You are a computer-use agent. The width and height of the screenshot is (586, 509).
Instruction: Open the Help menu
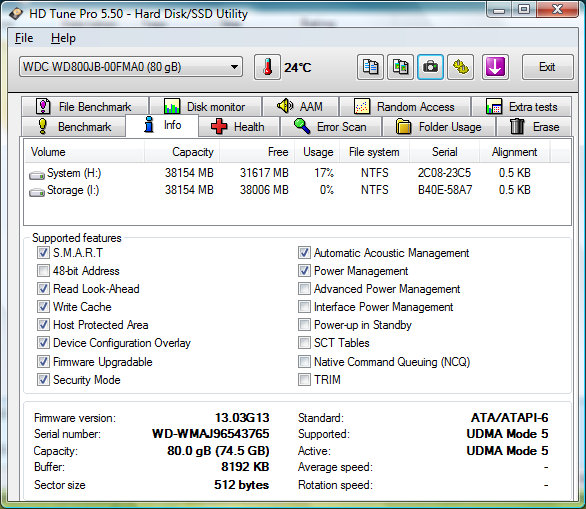click(x=63, y=38)
